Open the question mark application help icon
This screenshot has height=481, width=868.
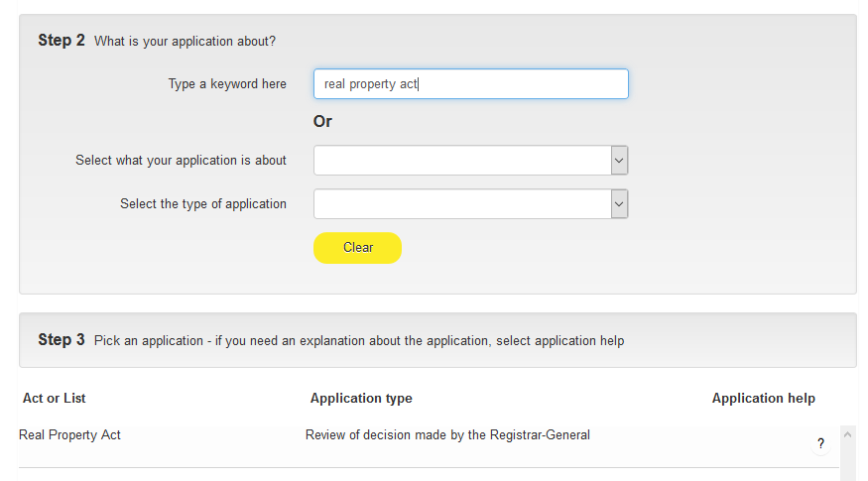tap(820, 444)
